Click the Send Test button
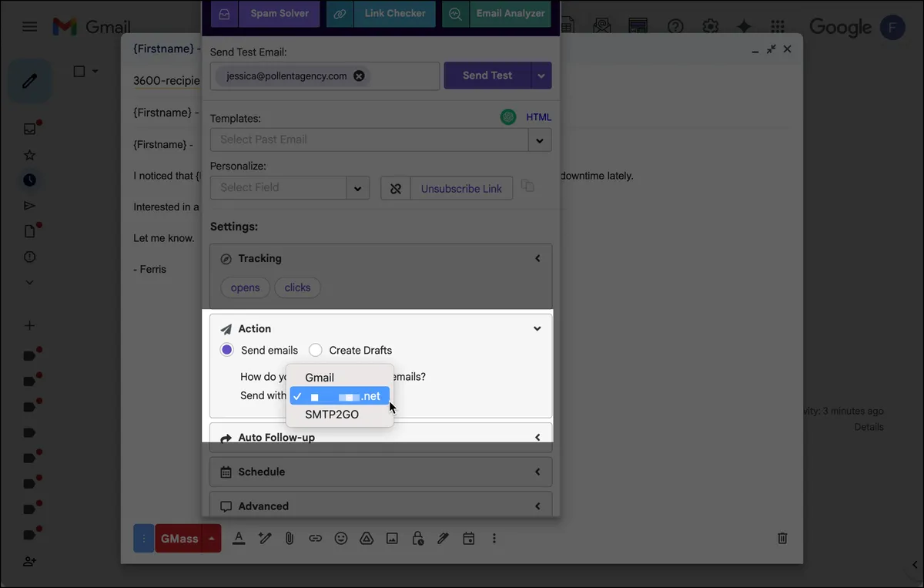The width and height of the screenshot is (924, 588). point(487,76)
